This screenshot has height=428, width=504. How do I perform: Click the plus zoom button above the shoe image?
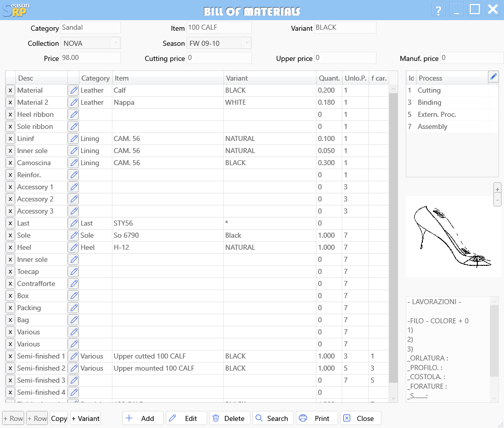(x=497, y=189)
